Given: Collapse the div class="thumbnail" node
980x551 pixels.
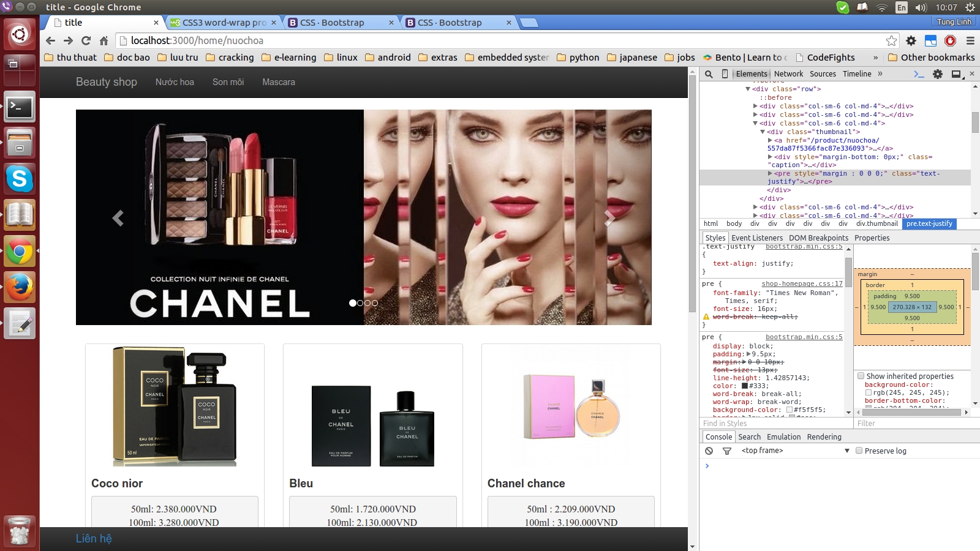Looking at the screenshot, I should 763,132.
